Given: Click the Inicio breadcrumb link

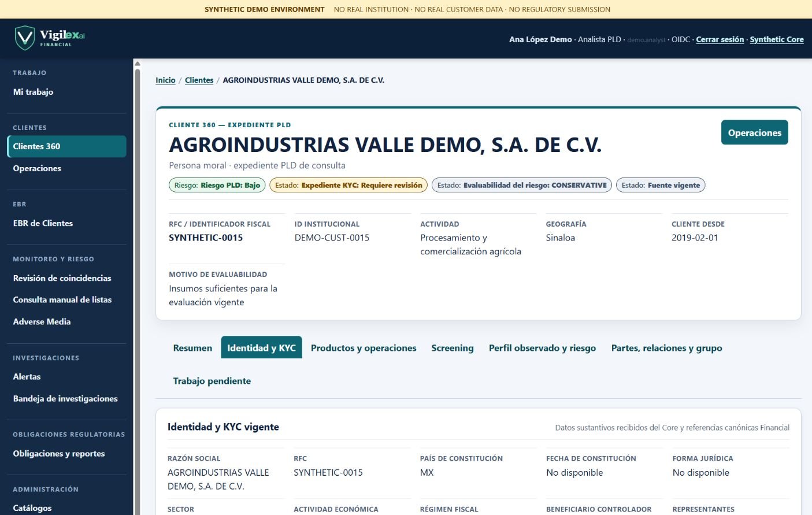Looking at the screenshot, I should (165, 80).
